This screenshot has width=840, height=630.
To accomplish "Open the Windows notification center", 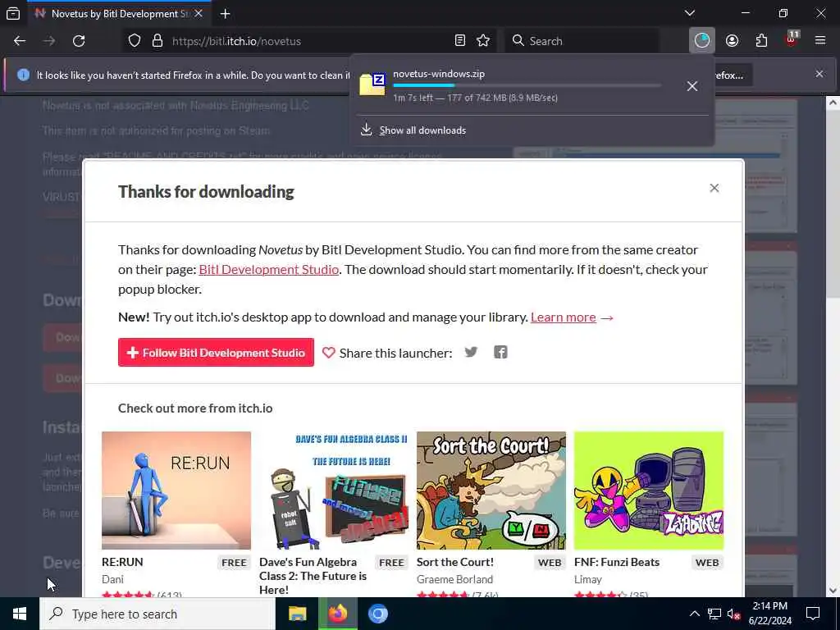I will 813,614.
